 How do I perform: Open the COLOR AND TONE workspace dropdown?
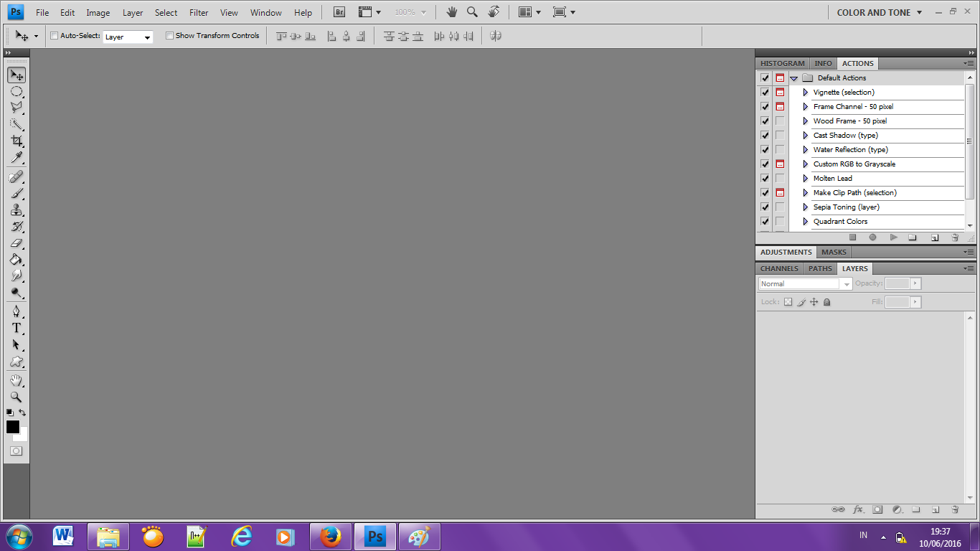click(880, 12)
